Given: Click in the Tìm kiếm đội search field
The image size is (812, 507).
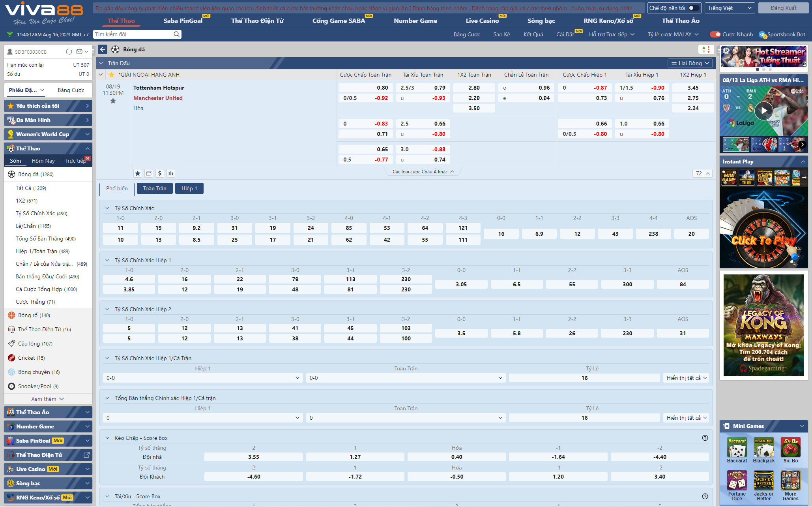Looking at the screenshot, I should click(133, 34).
